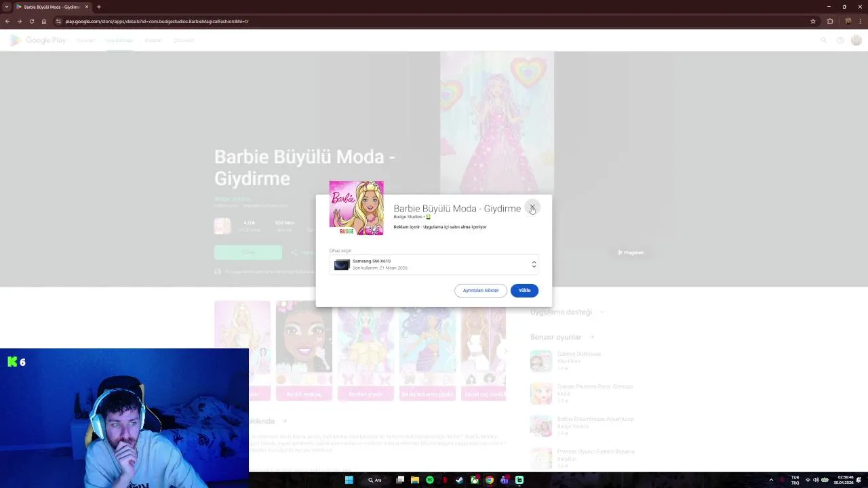Go forward in the browser
868x488 pixels.
click(x=19, y=21)
